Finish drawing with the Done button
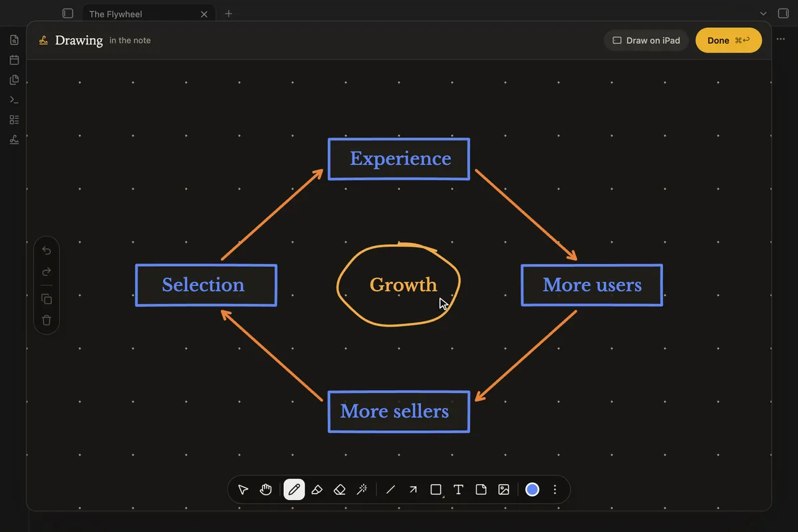Viewport: 798px width, 532px height. [x=728, y=41]
